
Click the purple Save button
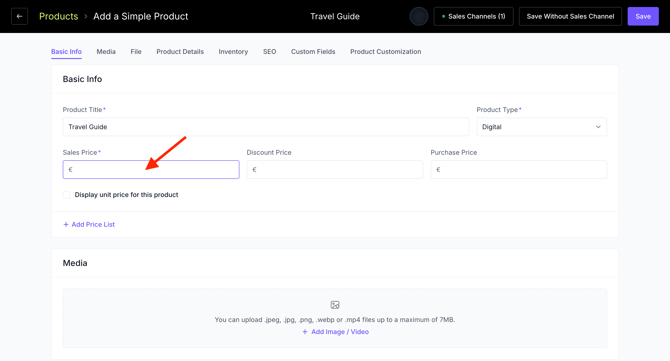coord(643,16)
